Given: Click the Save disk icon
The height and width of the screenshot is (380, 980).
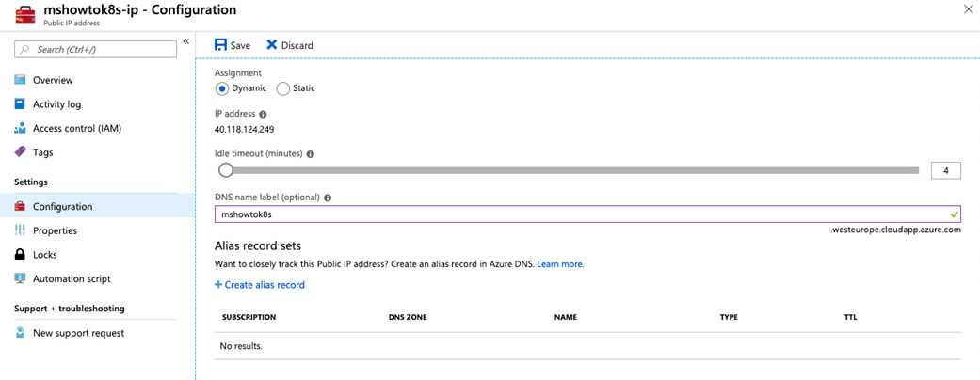Looking at the screenshot, I should 220,45.
